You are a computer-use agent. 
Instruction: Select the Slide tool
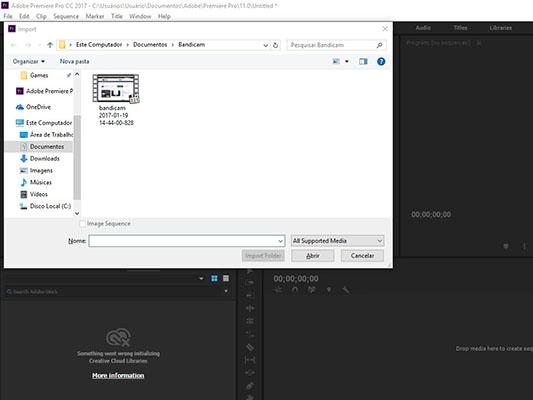tap(250, 373)
